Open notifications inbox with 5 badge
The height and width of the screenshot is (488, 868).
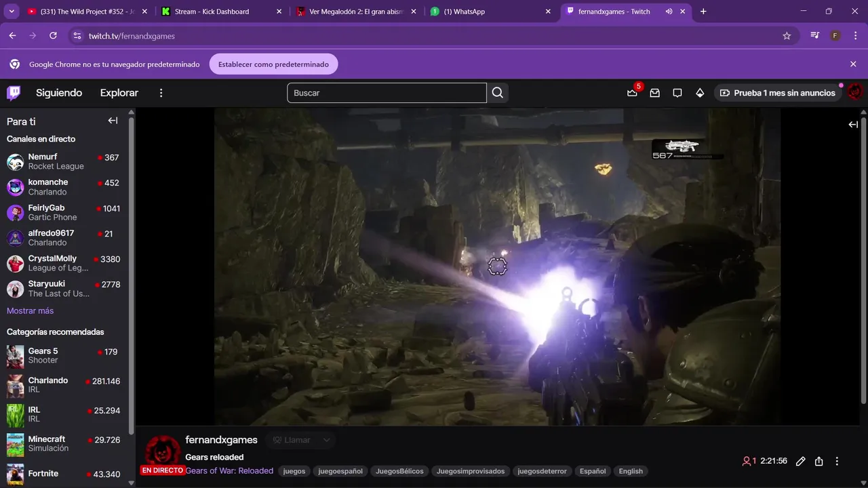point(633,92)
